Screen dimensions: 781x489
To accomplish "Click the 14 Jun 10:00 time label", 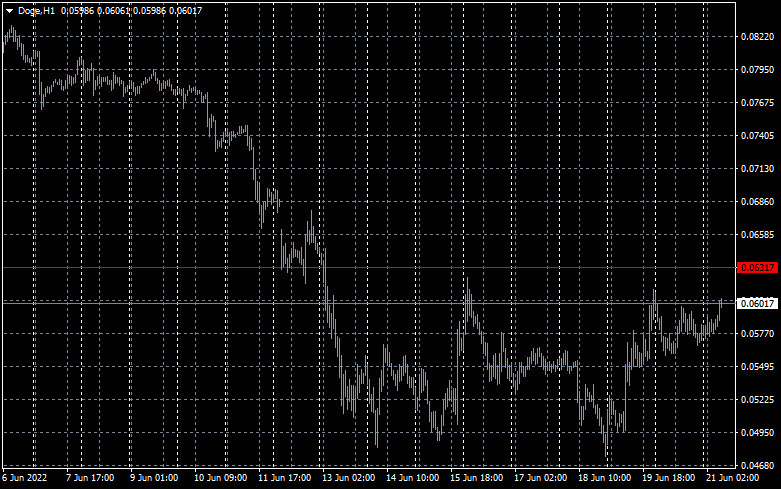I will (412, 478).
